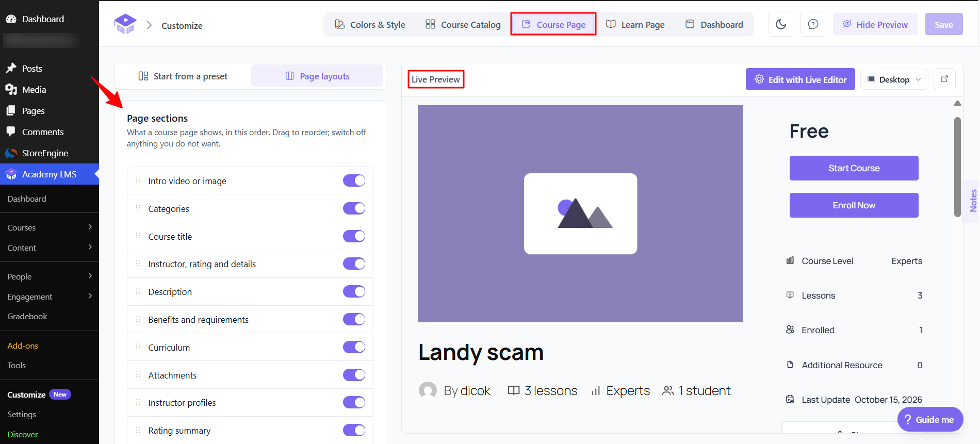The width and height of the screenshot is (980, 444).
Task: Open the help question mark icon
Action: pos(813,24)
